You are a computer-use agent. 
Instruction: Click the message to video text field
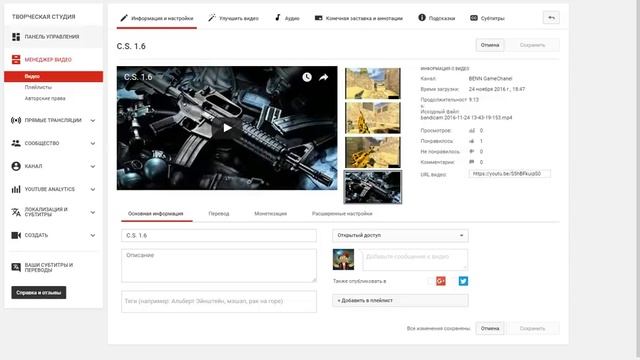coord(415,260)
